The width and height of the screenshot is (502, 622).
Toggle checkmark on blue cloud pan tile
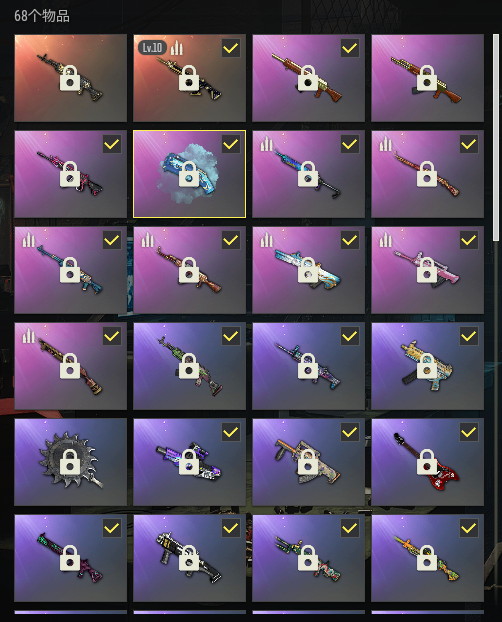coord(231,144)
